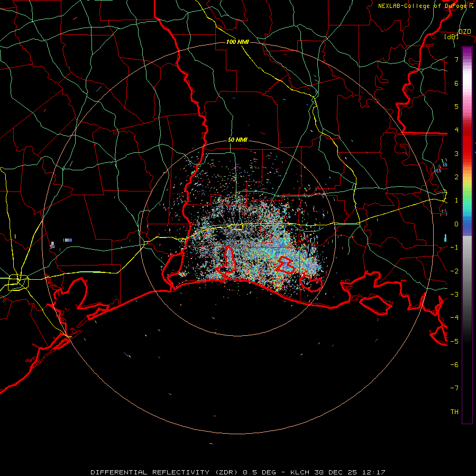Click the 2 tick label on scale
This screenshot has height=476, width=476.
tap(456, 177)
